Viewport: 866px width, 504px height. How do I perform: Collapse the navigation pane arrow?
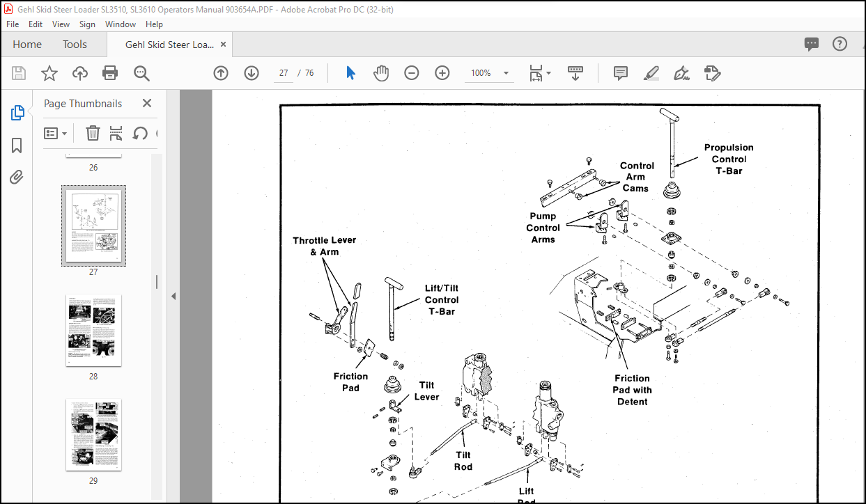point(173,296)
